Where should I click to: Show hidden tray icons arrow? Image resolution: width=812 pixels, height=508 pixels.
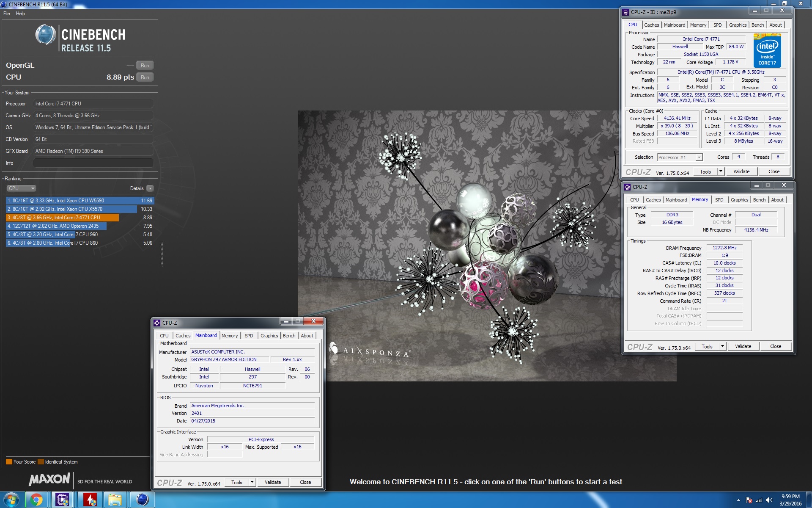coord(738,500)
